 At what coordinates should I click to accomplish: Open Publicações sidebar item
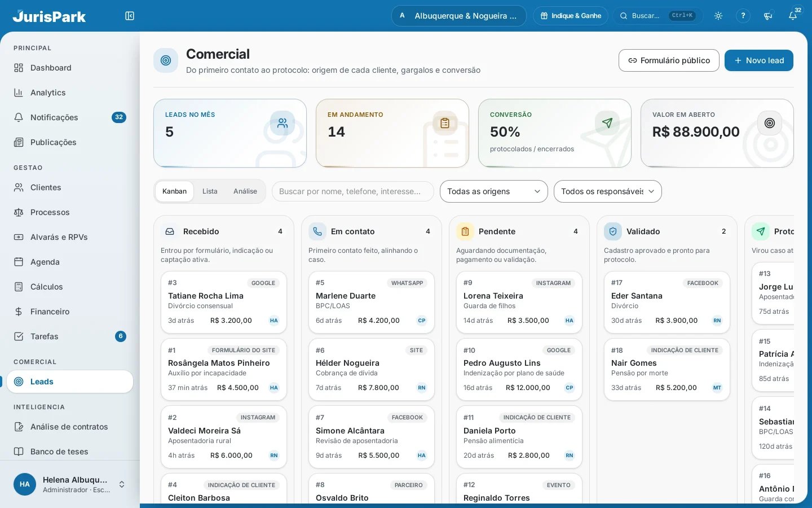pyautogui.click(x=70, y=142)
